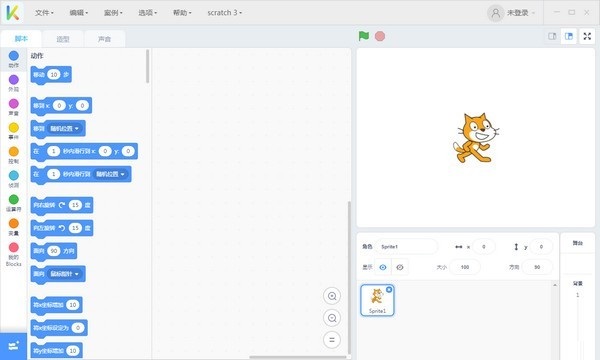Select the cyan 侦测 block category
Screen dimensions: 600x360
point(13,179)
